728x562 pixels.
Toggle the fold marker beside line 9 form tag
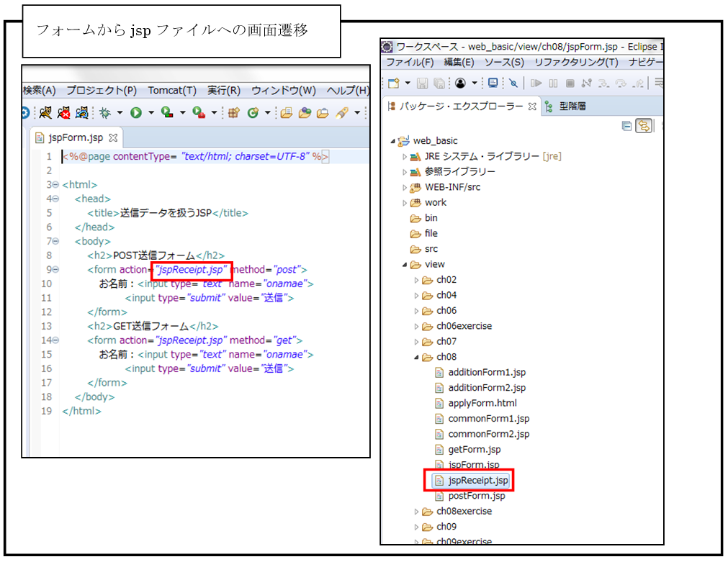pos(56,270)
